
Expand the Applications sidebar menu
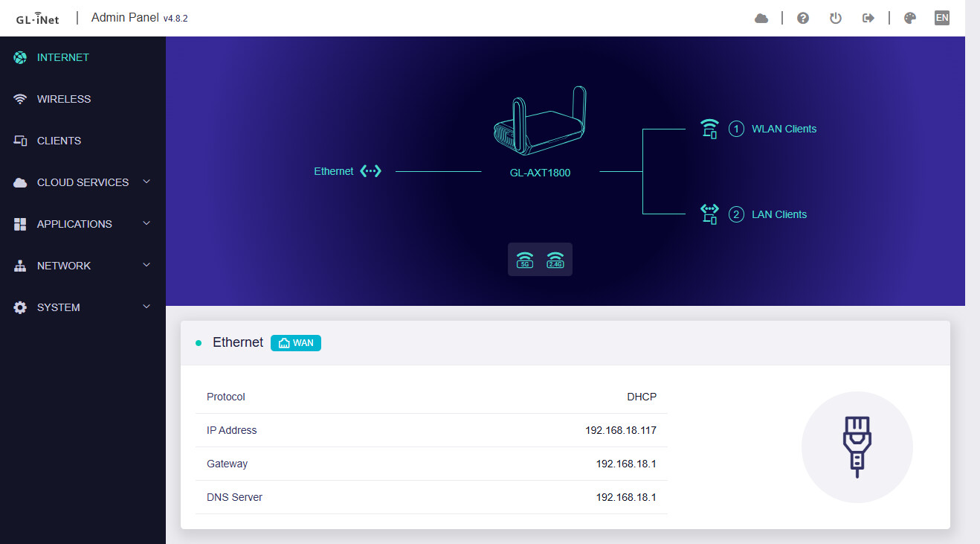pyautogui.click(x=83, y=224)
